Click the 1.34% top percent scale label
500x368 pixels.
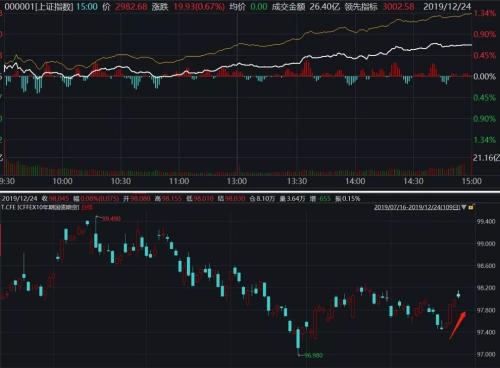(485, 13)
